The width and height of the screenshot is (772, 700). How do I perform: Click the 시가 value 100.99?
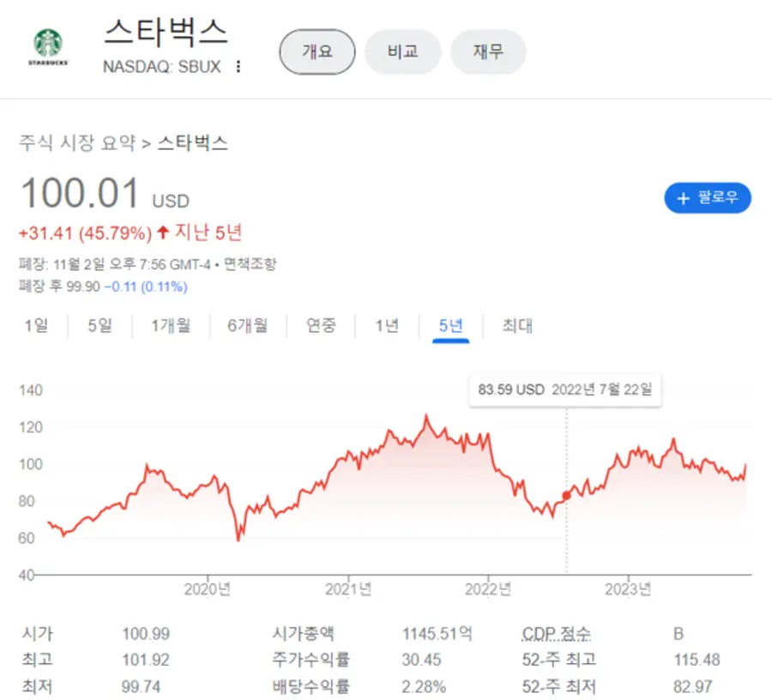(146, 634)
